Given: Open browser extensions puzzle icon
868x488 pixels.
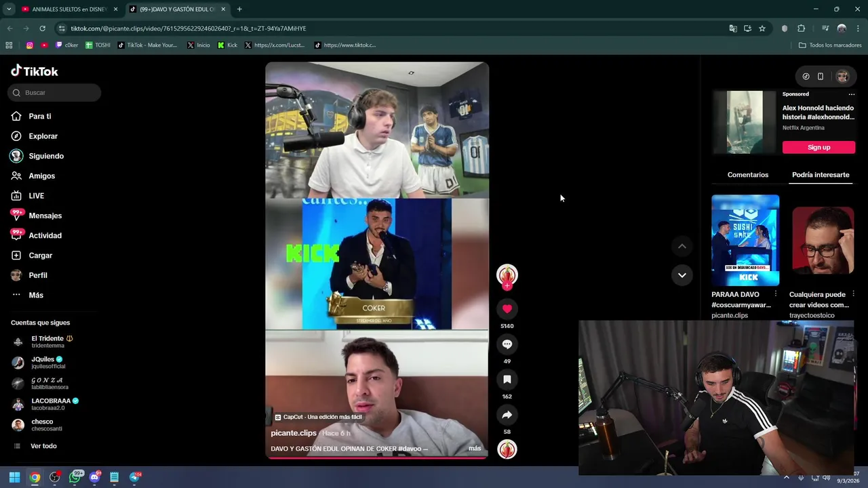Looking at the screenshot, I should [x=801, y=28].
